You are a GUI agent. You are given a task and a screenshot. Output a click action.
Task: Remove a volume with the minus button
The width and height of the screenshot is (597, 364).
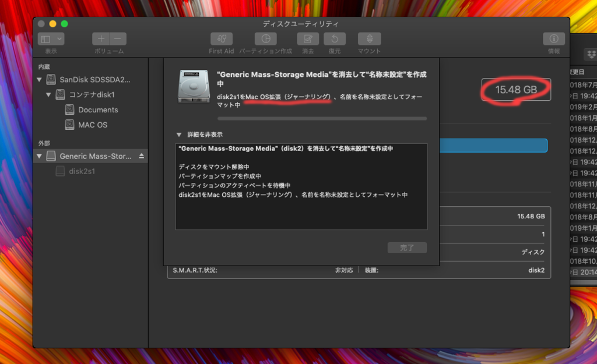(118, 39)
